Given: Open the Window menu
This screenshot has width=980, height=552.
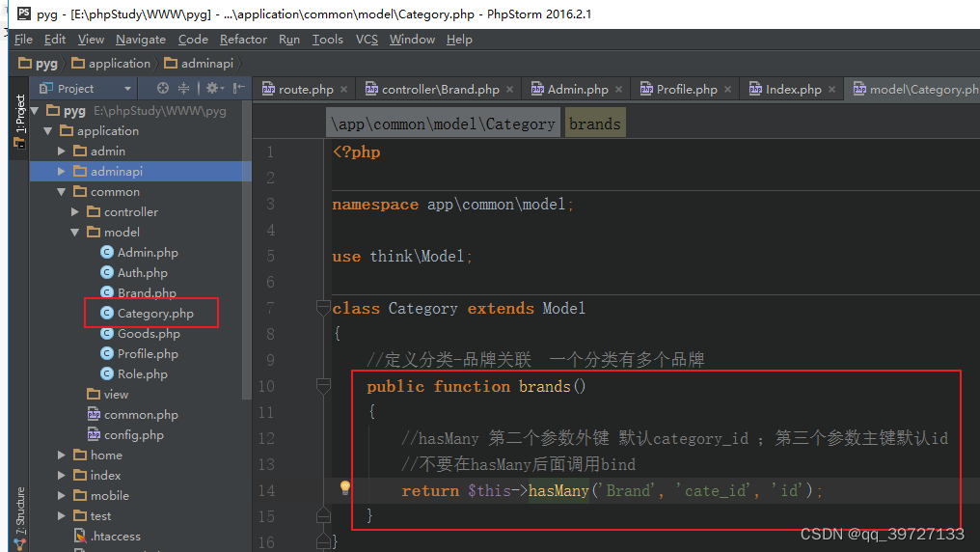Looking at the screenshot, I should pyautogui.click(x=412, y=40).
